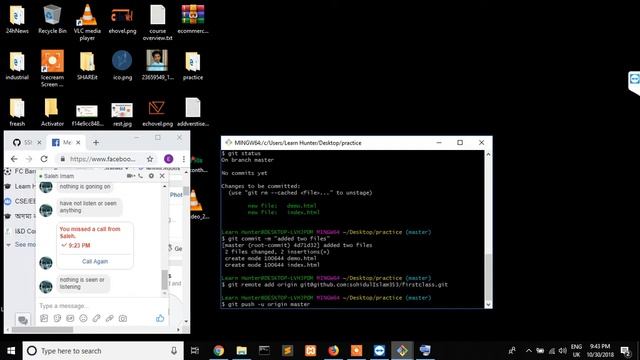Open Action Center notifications
Viewport: 640px width, 360px height.
coord(625,351)
